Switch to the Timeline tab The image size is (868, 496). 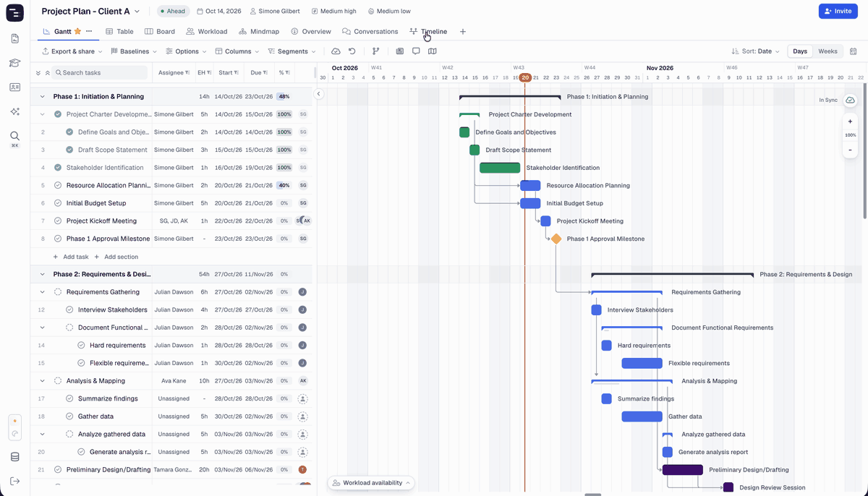(428, 32)
